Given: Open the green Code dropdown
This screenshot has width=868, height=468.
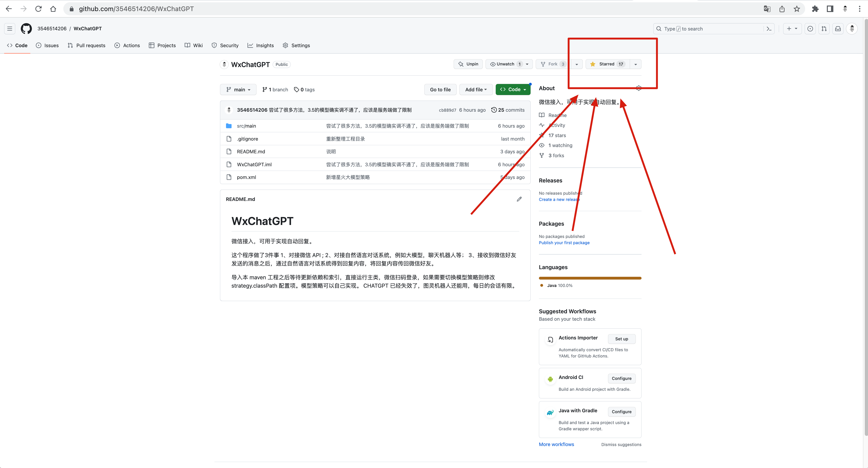Looking at the screenshot, I should coord(513,89).
